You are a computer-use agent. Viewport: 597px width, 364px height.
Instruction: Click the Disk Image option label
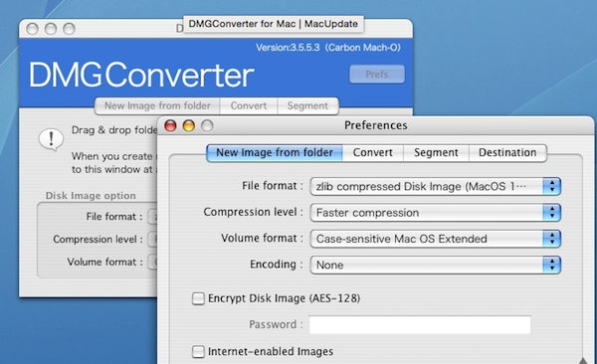(x=91, y=196)
